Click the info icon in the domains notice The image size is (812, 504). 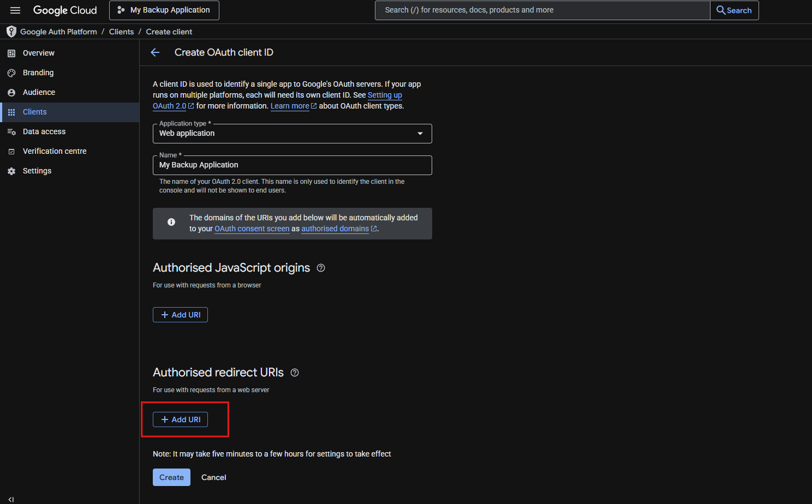pyautogui.click(x=171, y=222)
